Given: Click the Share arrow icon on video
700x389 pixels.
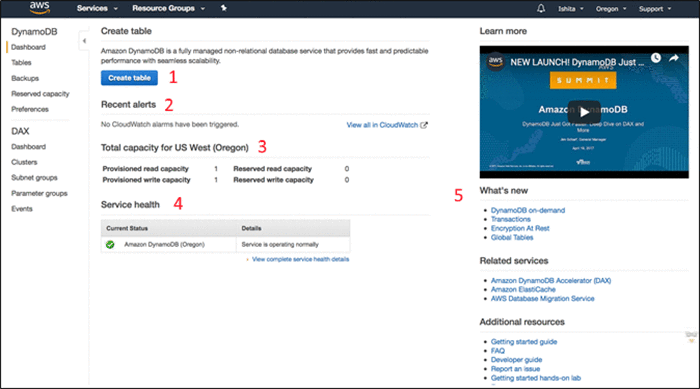Looking at the screenshot, I should coord(674,58).
